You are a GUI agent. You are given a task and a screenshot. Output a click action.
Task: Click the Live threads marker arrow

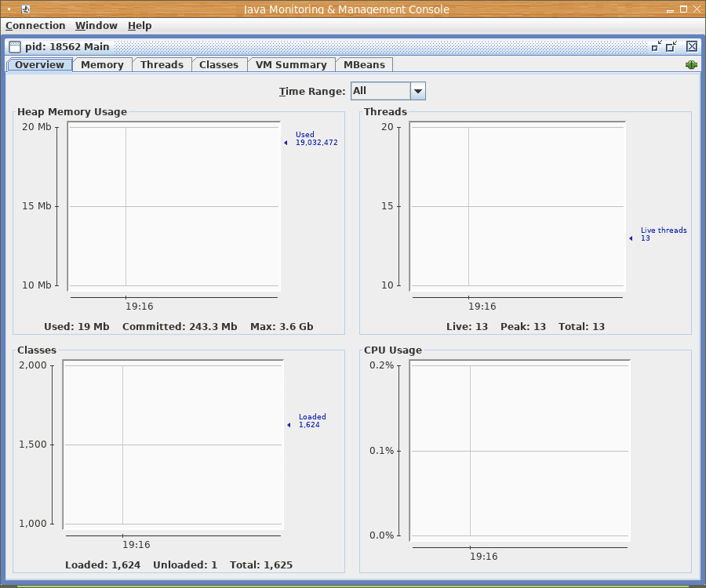click(x=631, y=238)
